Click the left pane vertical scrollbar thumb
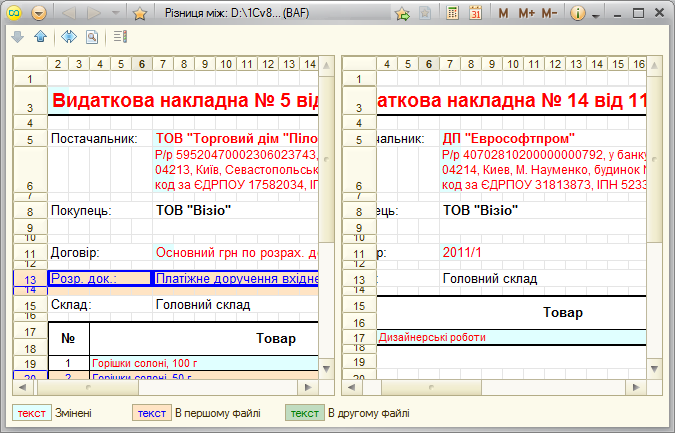Viewport: 675px width, 433px height. coord(326,159)
